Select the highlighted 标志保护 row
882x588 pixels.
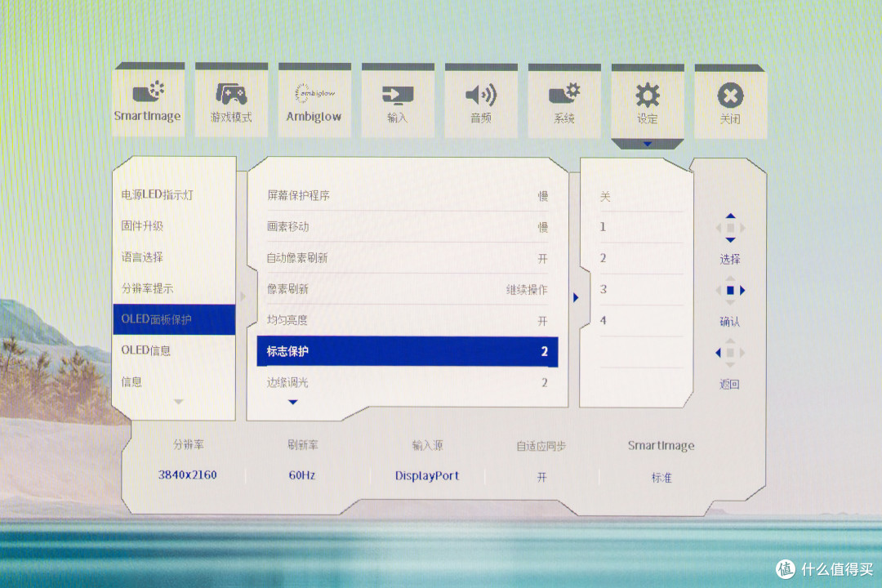[408, 352]
